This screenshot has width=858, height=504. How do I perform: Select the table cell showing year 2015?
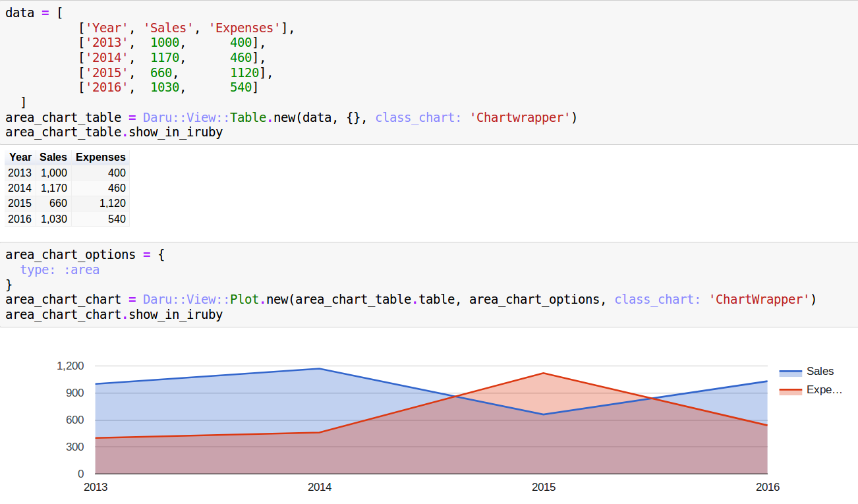point(20,203)
